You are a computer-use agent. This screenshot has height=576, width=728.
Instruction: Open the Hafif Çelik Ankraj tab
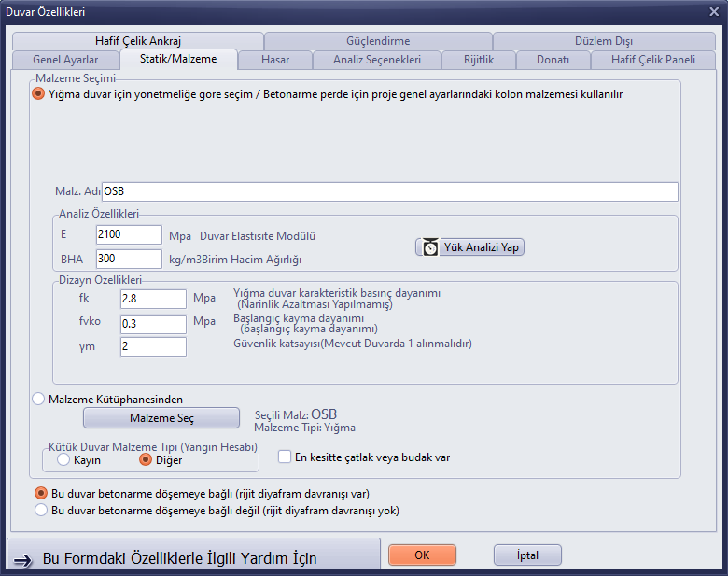[x=138, y=41]
